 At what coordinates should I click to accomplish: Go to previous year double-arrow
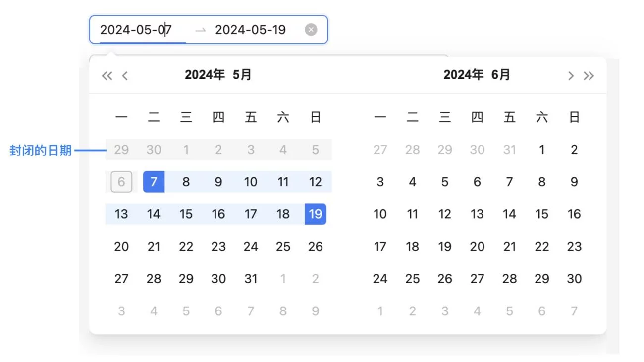107,76
